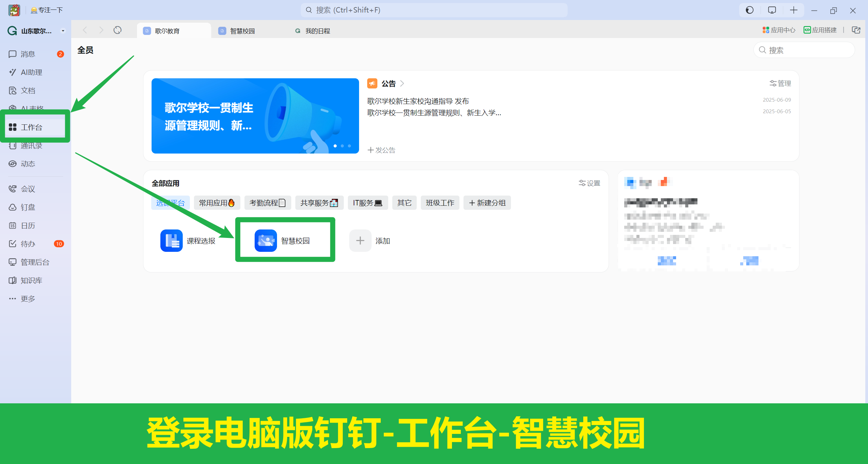Open the 课程选报 app icon
Viewport: 868px width, 464px height.
172,241
